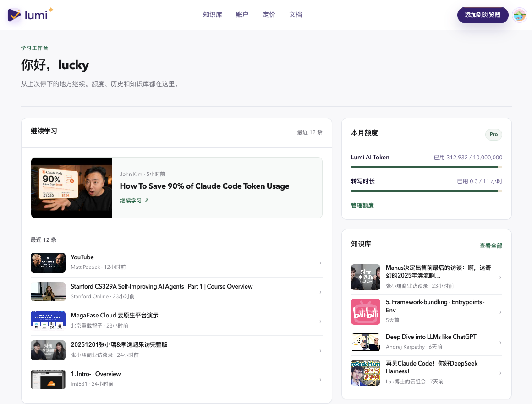Click the 本月额度 heading
532x404 pixels.
coord(364,133)
